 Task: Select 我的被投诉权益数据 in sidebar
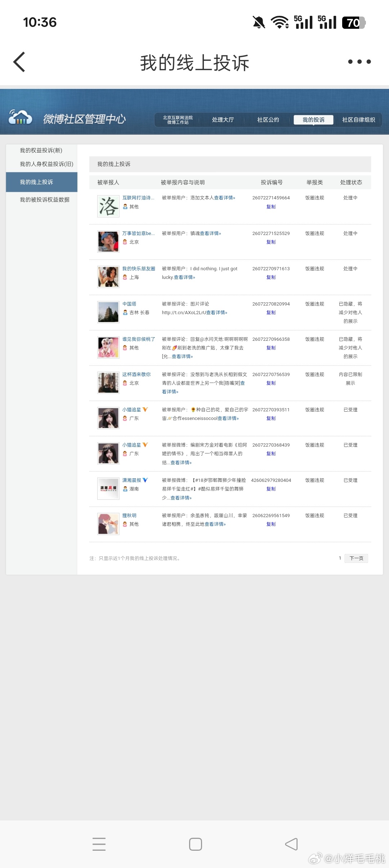click(45, 200)
